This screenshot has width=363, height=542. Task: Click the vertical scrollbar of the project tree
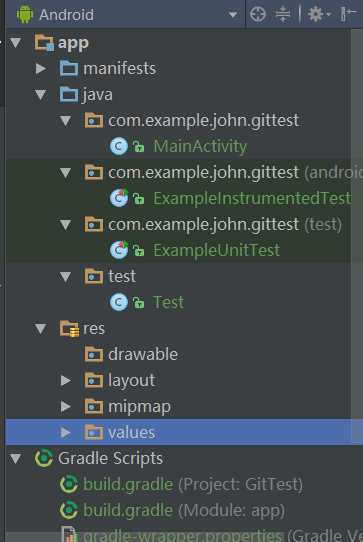pyautogui.click(x=357, y=235)
